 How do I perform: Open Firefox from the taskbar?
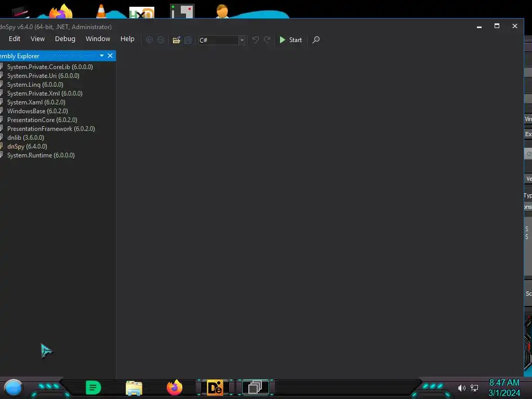click(175, 388)
